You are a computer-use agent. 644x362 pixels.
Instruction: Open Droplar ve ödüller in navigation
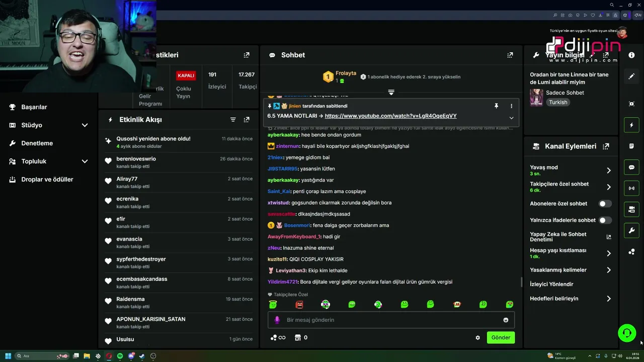[47, 179]
